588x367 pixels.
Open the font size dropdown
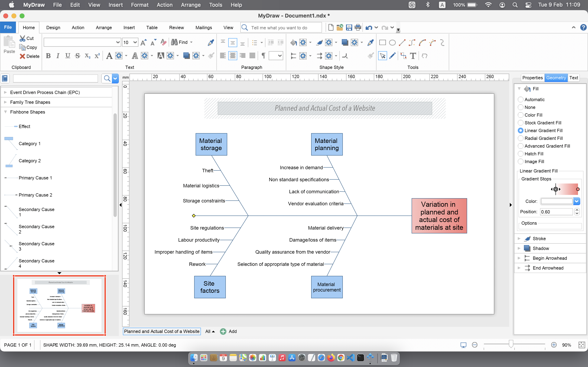(x=135, y=42)
